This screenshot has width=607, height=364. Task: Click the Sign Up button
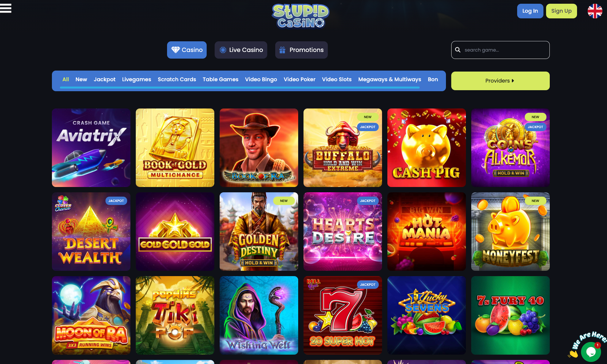(561, 11)
